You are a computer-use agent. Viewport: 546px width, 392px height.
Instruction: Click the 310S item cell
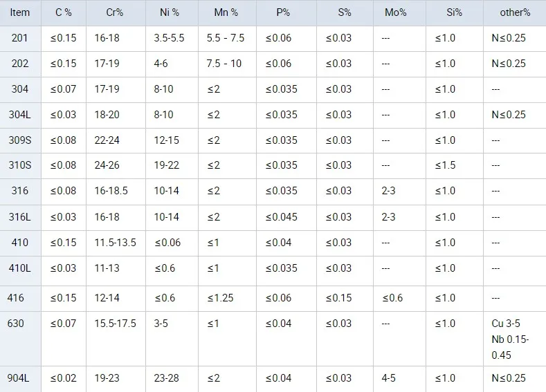(x=20, y=165)
